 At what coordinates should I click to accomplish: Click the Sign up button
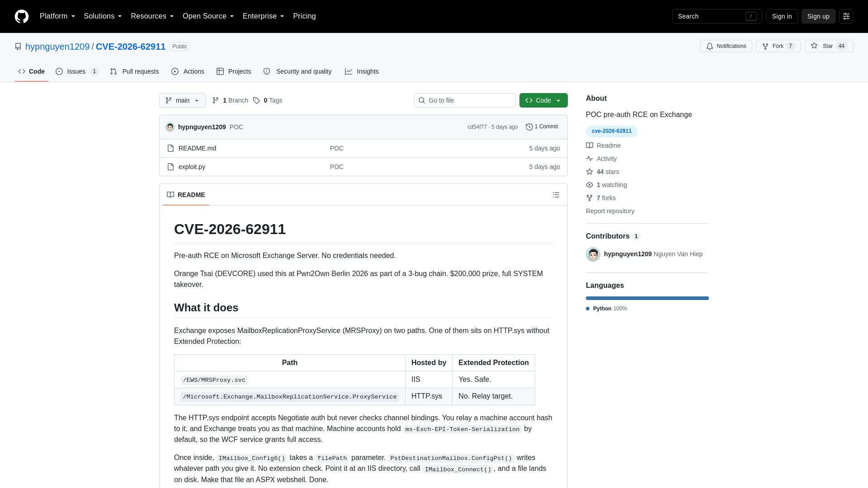coord(818,16)
